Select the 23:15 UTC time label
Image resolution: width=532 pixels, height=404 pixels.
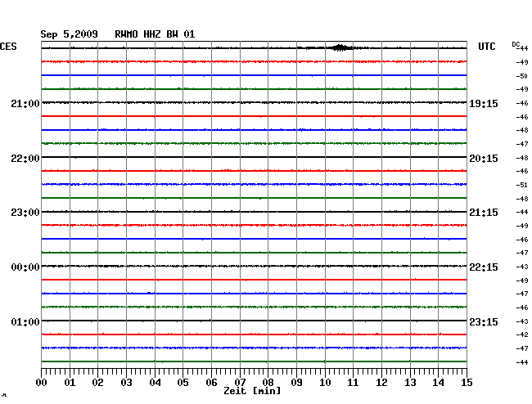484,322
